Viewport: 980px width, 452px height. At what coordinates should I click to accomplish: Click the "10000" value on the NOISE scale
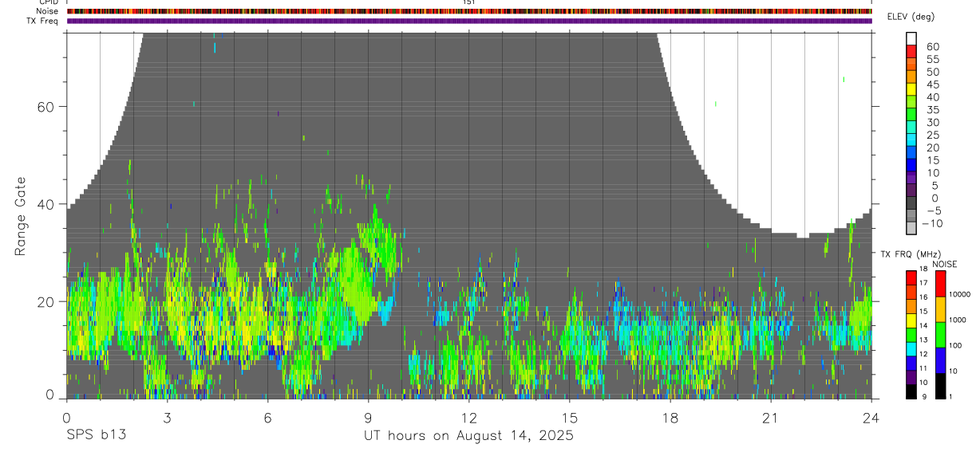pos(959,294)
